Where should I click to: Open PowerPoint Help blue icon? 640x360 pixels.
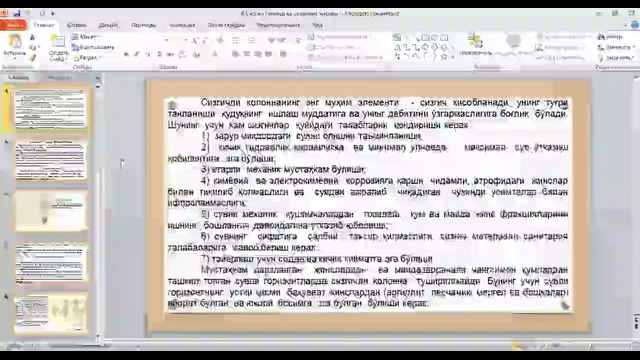click(635, 25)
